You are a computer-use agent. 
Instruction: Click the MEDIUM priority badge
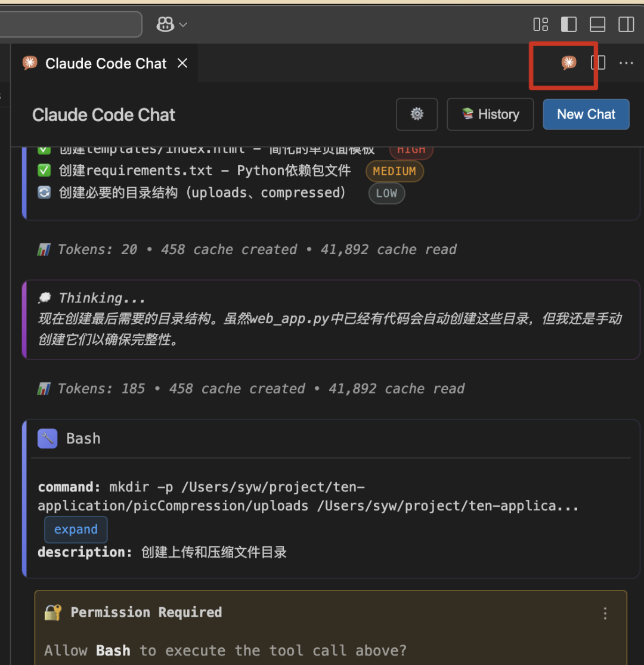coord(394,171)
